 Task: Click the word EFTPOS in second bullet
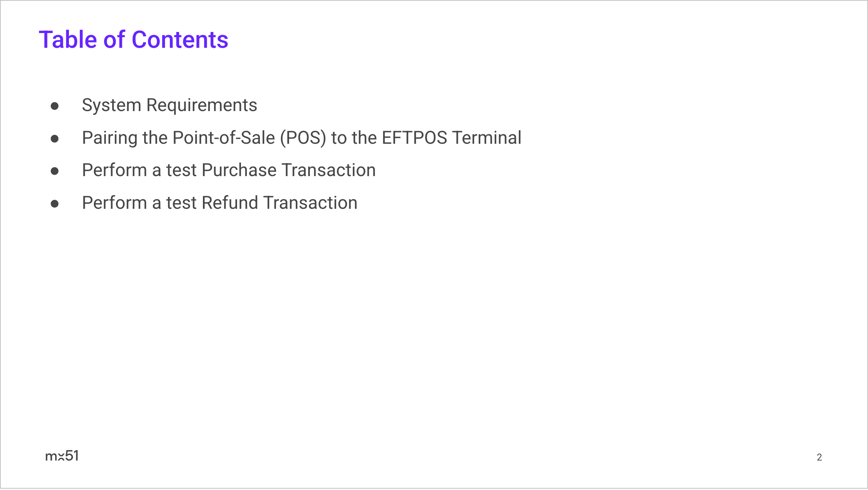(x=414, y=137)
